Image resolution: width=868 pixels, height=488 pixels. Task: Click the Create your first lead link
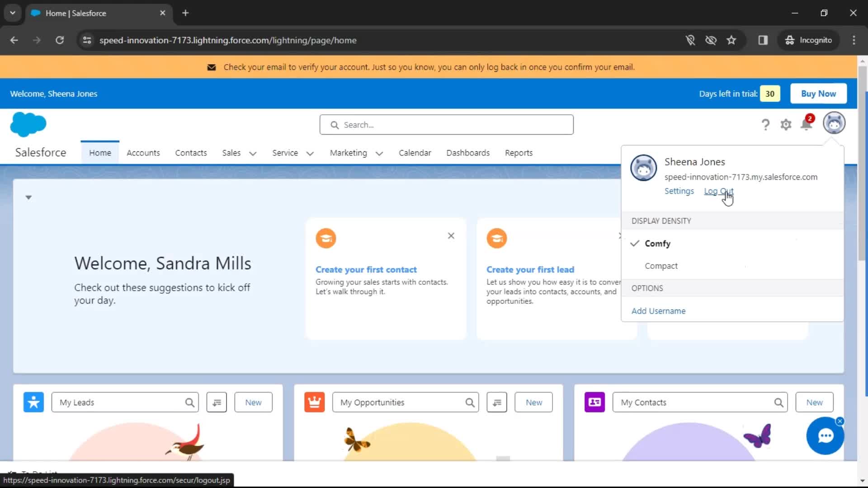(x=530, y=269)
